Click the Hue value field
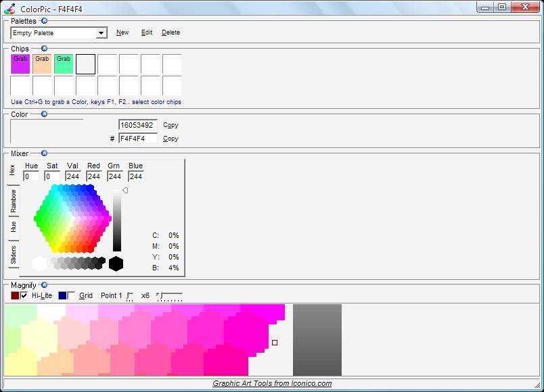The height and width of the screenshot is (392, 544). click(31, 176)
